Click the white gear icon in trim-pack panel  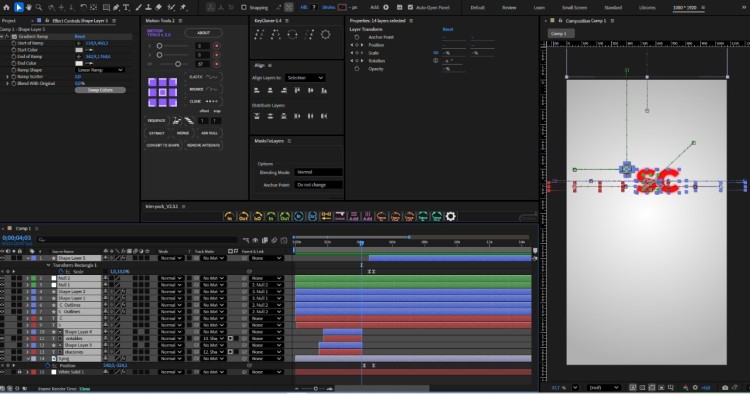coord(451,217)
